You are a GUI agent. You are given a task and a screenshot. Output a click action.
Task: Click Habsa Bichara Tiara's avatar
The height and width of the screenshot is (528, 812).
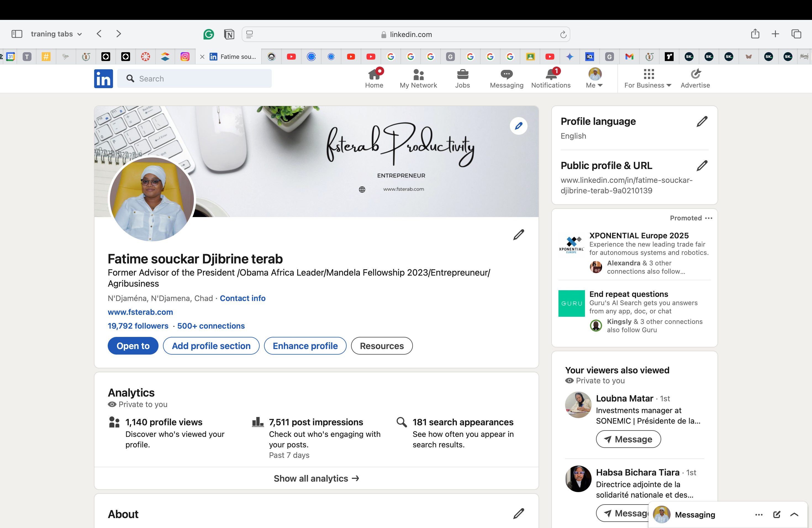pos(578,479)
